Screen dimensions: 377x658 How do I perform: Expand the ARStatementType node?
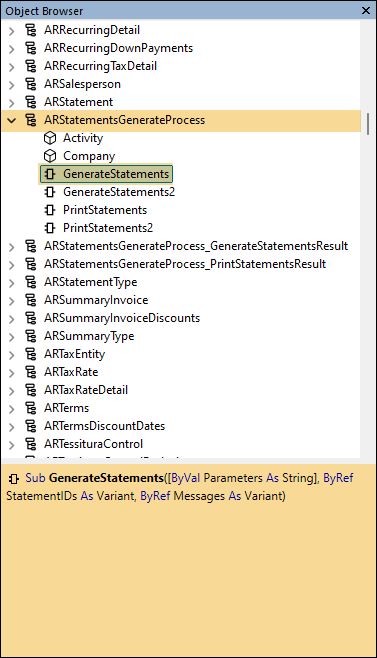(x=12, y=282)
